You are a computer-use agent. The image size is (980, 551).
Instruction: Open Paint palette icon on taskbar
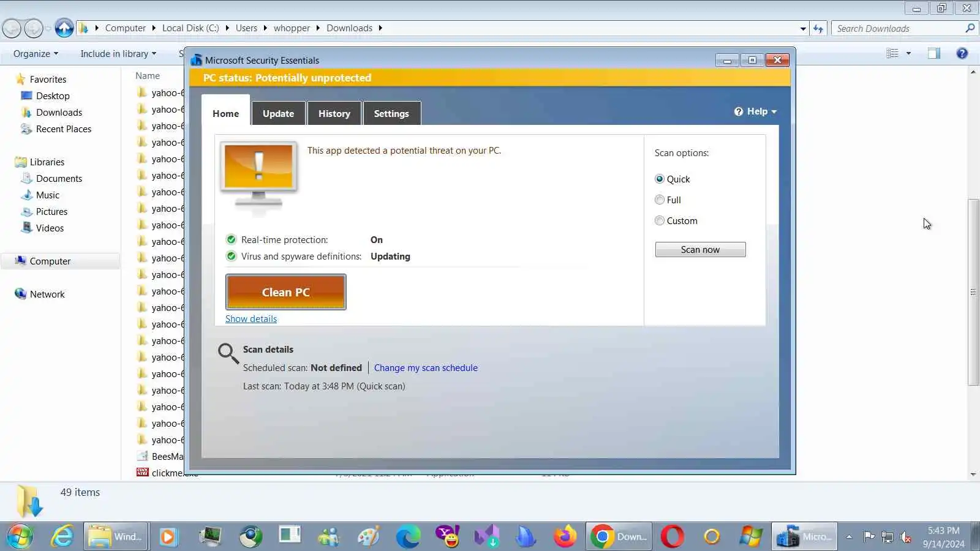369,537
